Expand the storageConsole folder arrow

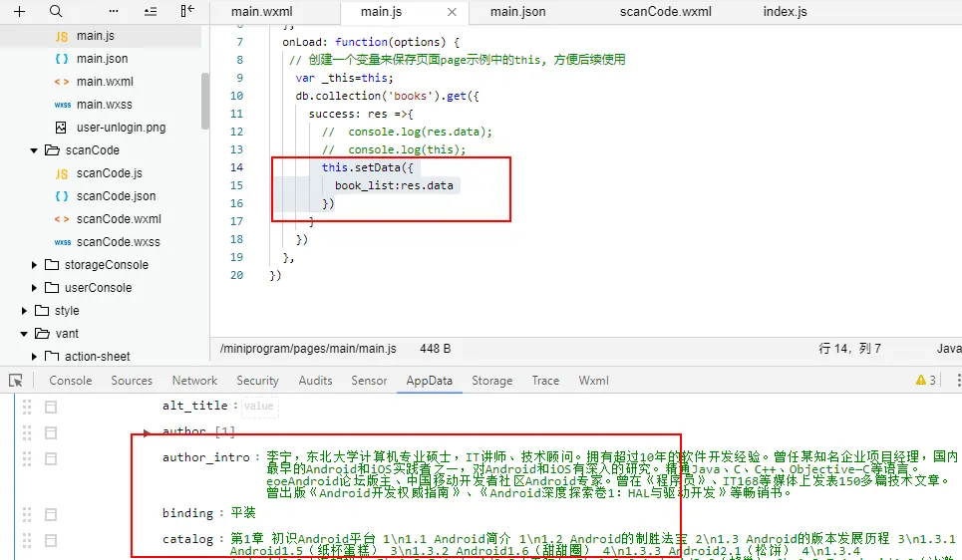point(34,265)
